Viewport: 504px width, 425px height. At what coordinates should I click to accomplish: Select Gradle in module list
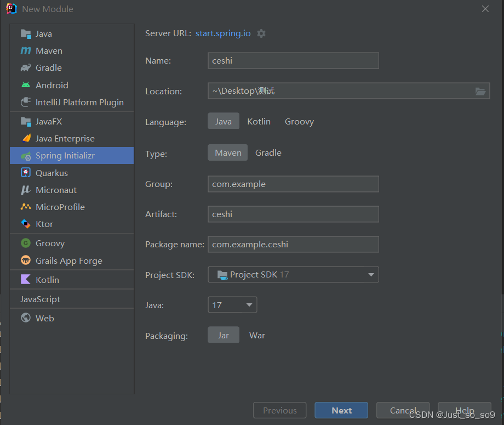[x=72, y=68]
